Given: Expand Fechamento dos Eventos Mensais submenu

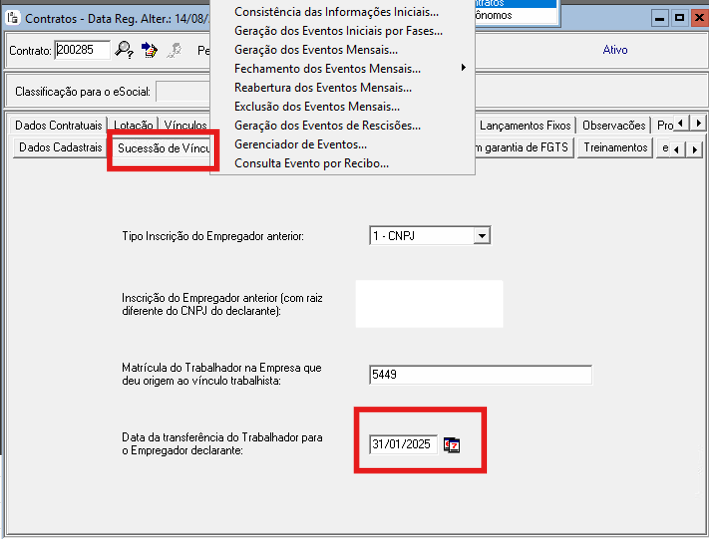Looking at the screenshot, I should (327, 69).
